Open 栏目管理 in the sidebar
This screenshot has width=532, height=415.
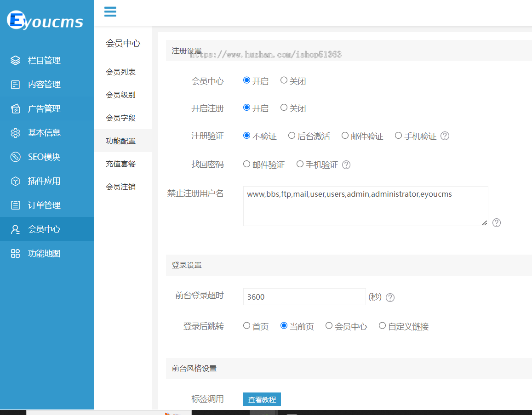click(x=44, y=60)
